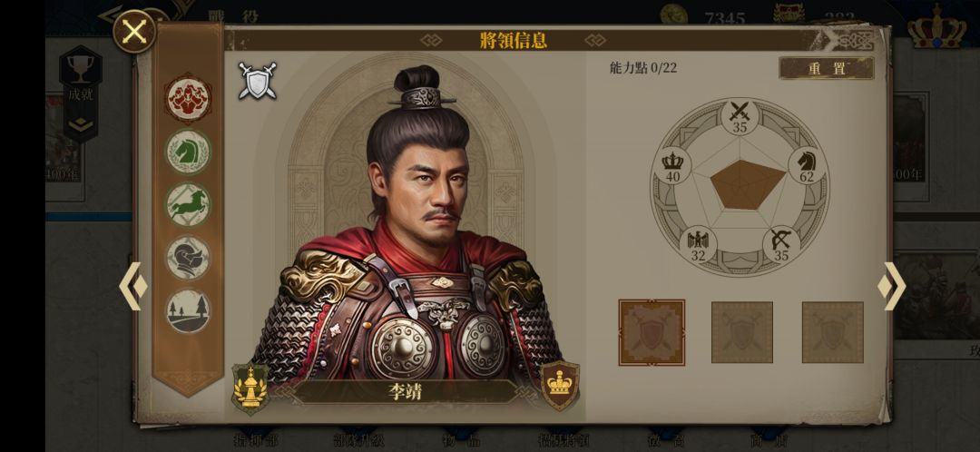The width and height of the screenshot is (980, 452).
Task: Select the red lion crest emblem
Action: pyautogui.click(x=188, y=99)
